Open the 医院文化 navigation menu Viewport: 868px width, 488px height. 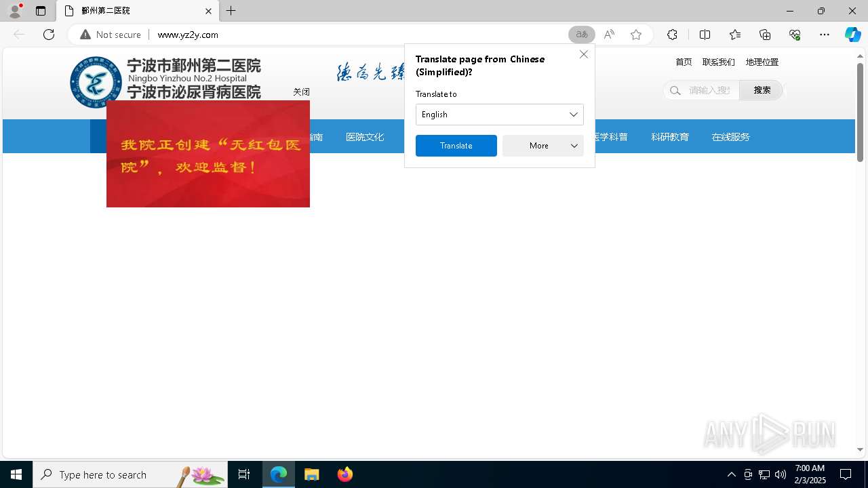[365, 137]
